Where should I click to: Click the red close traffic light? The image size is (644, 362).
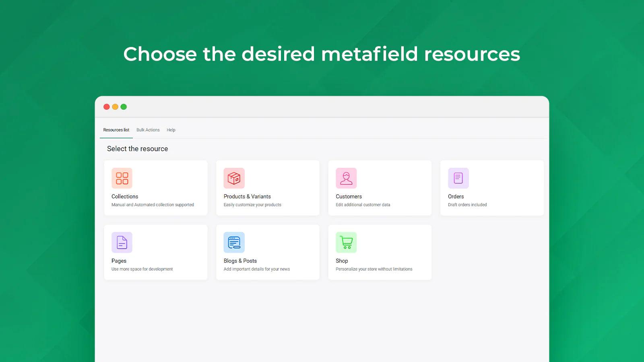point(107,107)
